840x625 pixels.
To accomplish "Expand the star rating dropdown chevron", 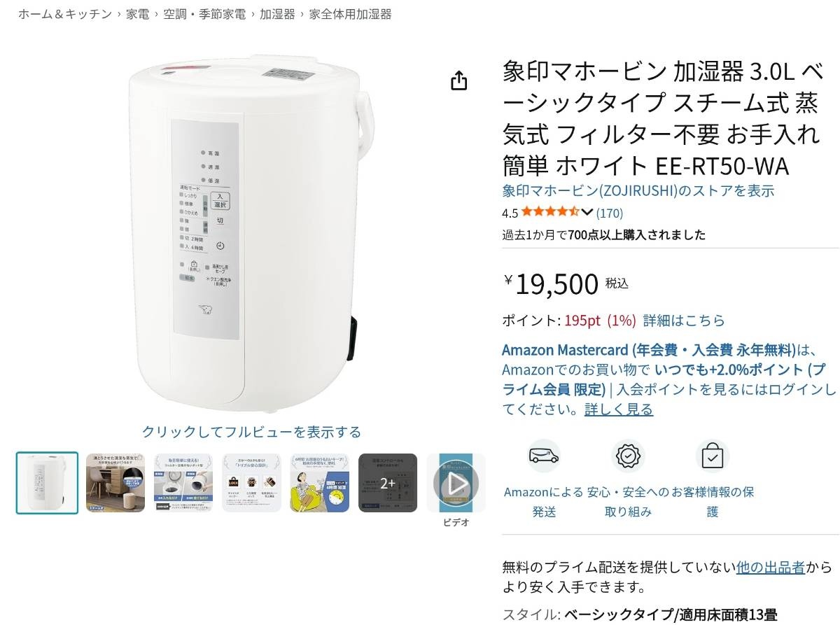I will click(587, 212).
